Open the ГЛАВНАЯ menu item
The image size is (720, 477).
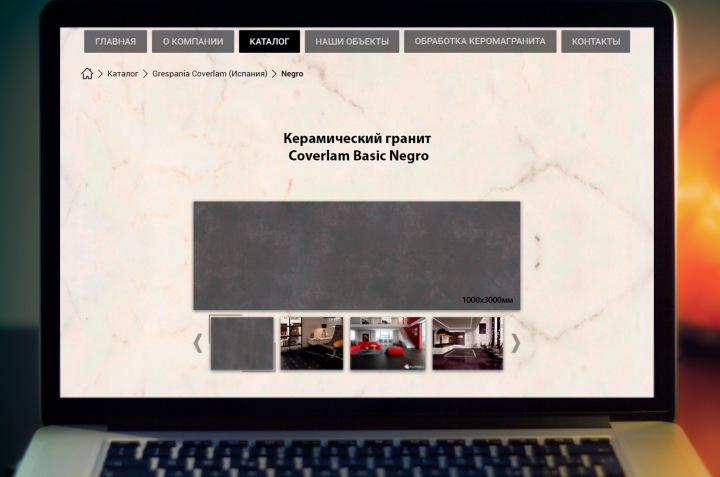click(115, 41)
